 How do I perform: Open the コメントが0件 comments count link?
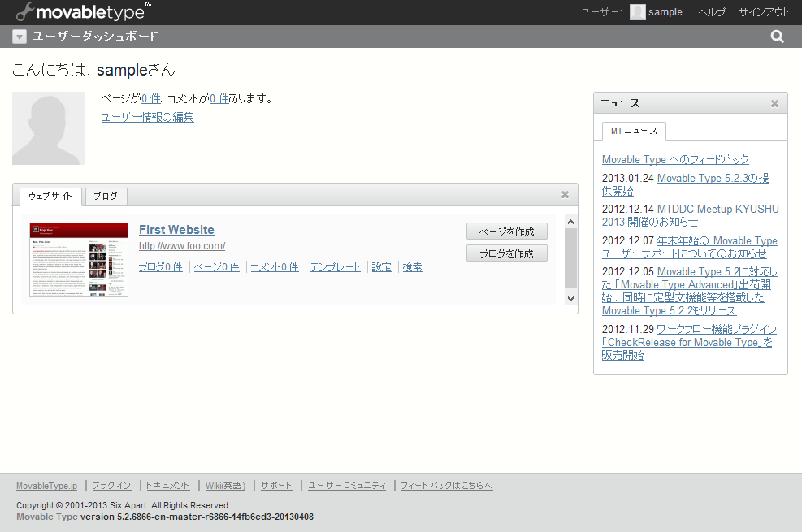219,98
